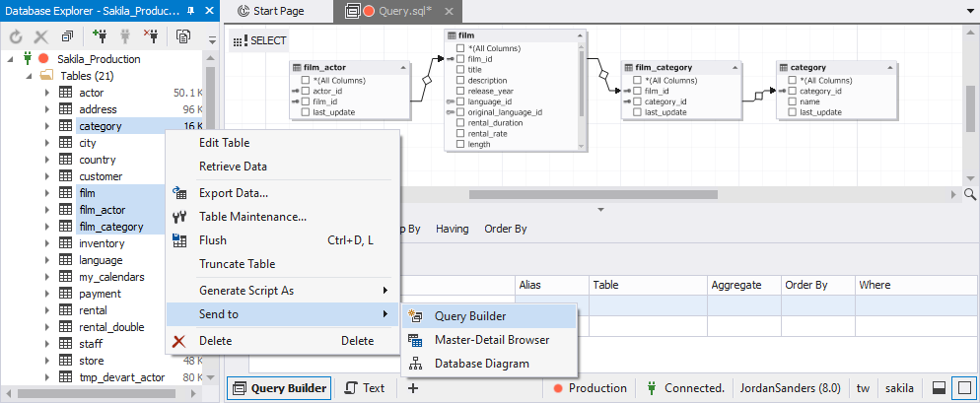This screenshot has height=403, width=980.
Task: Expand the inventory table node
Action: coord(47,243)
